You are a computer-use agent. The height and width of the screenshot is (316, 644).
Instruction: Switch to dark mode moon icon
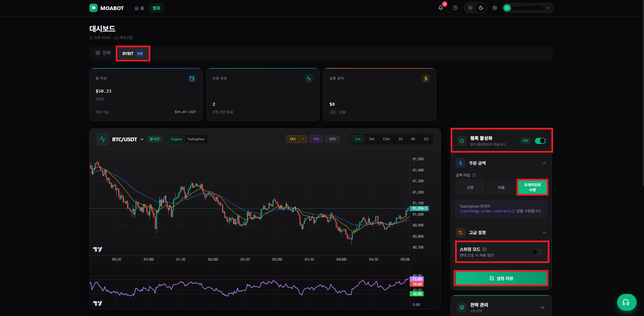pyautogui.click(x=481, y=8)
